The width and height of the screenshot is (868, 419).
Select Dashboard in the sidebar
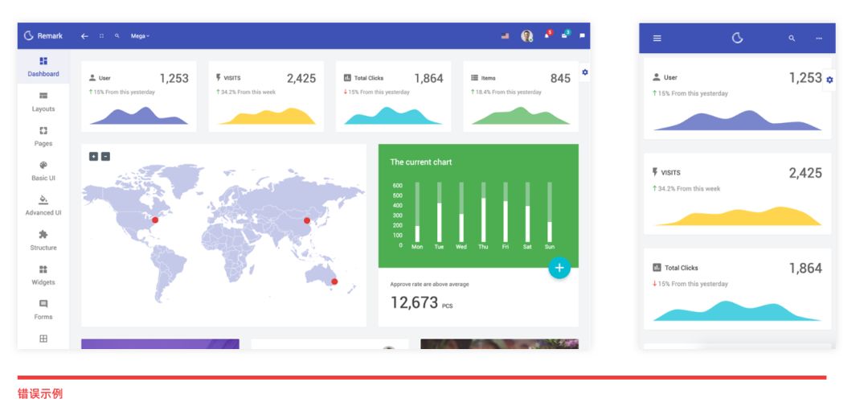tap(43, 67)
